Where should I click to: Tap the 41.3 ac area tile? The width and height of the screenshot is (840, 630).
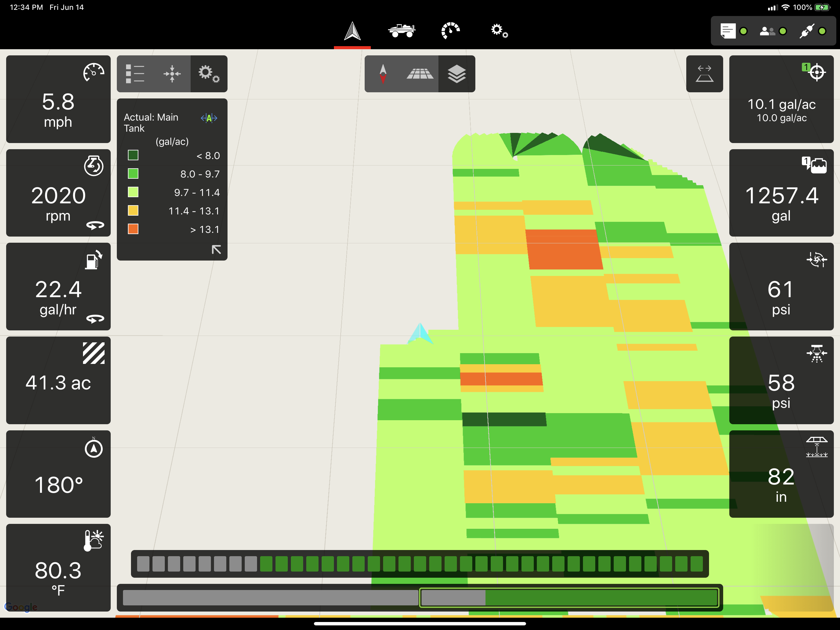click(58, 380)
